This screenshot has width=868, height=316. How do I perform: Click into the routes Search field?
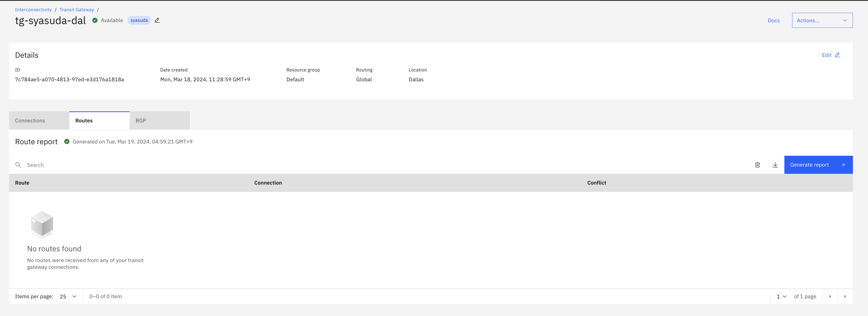tap(371, 165)
